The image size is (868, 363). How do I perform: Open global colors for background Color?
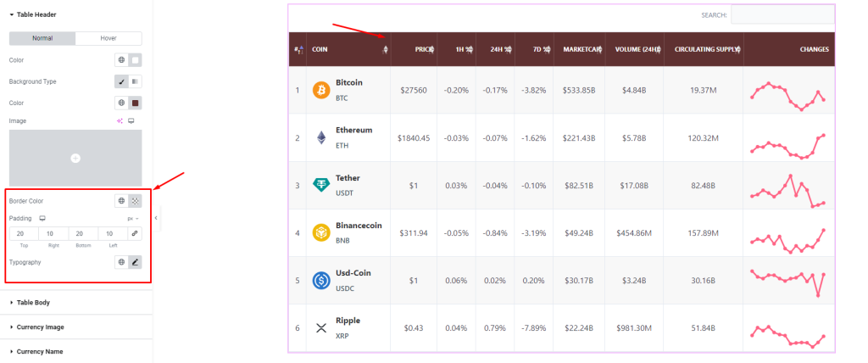tap(121, 103)
